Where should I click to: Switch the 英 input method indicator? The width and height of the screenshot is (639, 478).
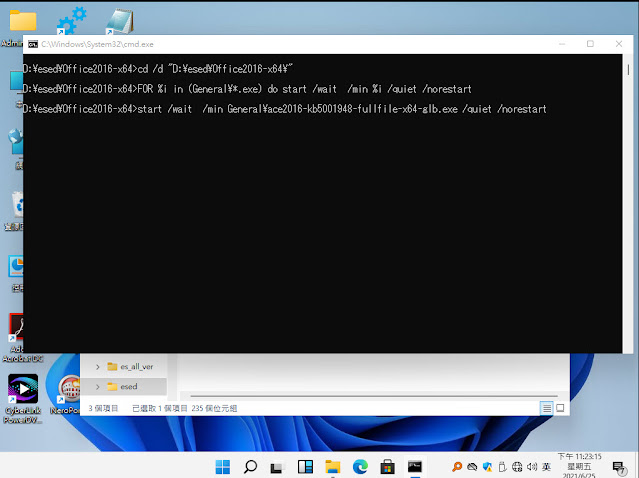coord(546,467)
